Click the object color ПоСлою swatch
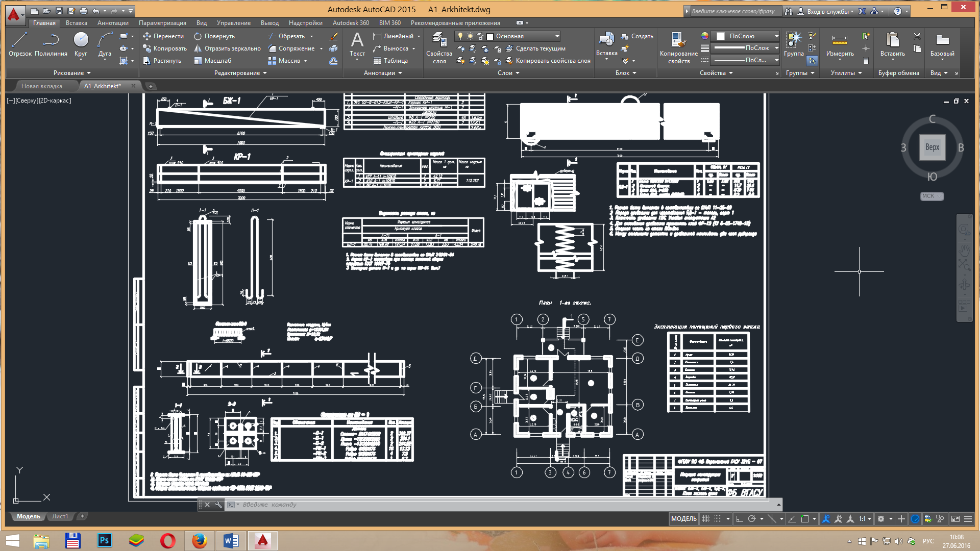The height and width of the screenshot is (551, 980). (721, 36)
